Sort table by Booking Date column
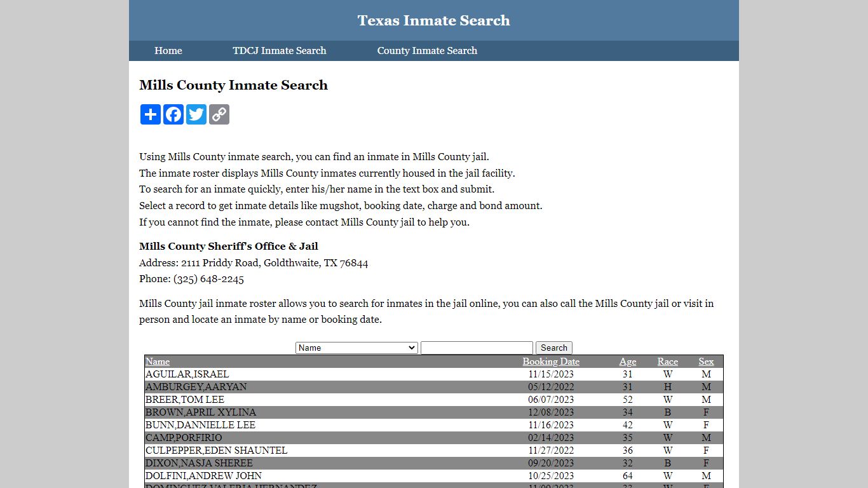868x488 pixels. [551, 362]
